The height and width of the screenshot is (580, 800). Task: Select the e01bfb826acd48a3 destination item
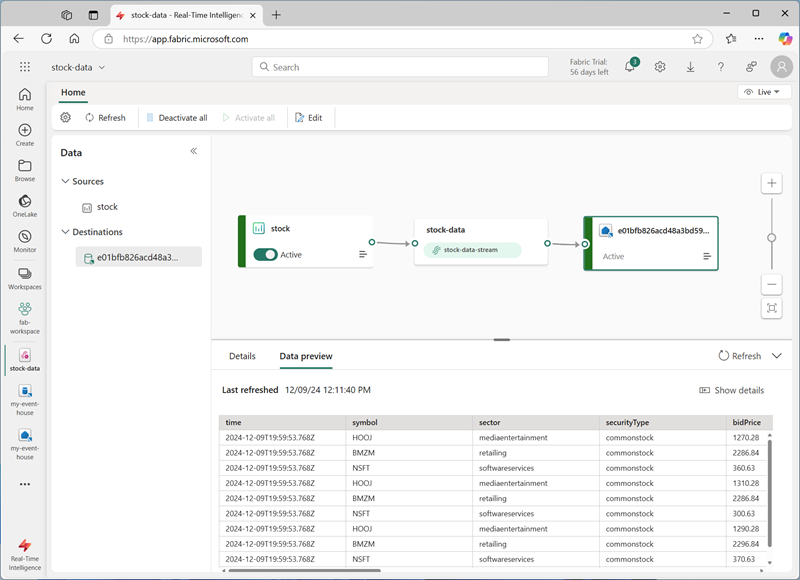coord(139,257)
